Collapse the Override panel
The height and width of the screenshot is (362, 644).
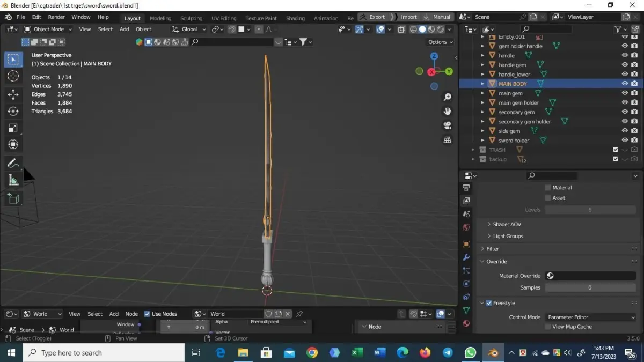click(x=493, y=262)
